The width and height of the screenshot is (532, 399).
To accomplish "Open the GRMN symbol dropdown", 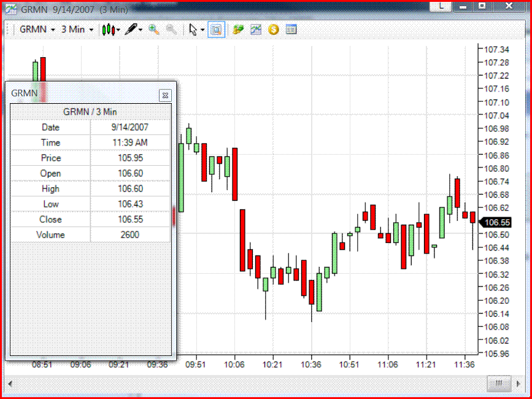I will point(37,29).
